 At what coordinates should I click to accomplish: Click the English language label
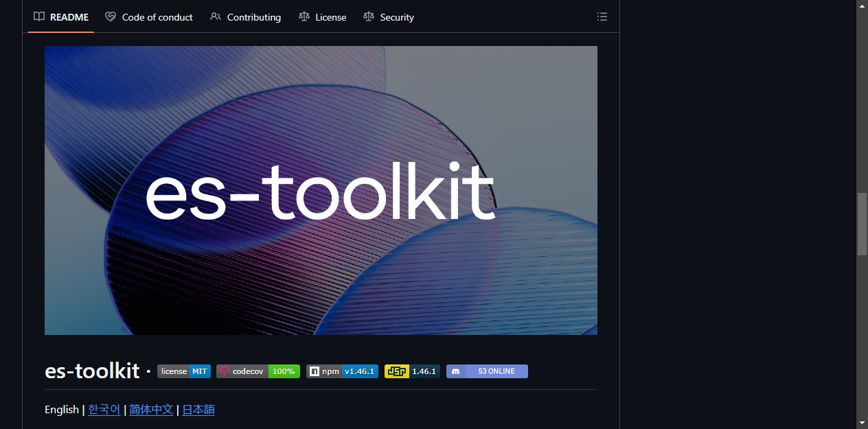(x=62, y=410)
